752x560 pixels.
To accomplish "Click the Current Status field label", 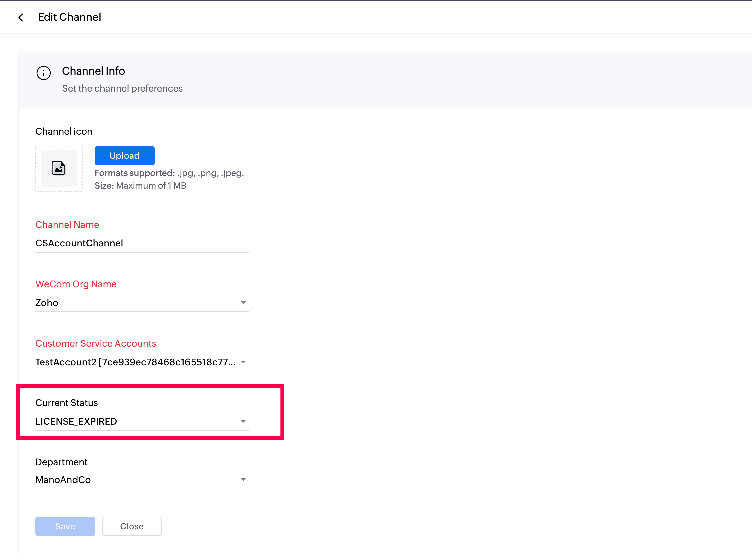I will 66,402.
